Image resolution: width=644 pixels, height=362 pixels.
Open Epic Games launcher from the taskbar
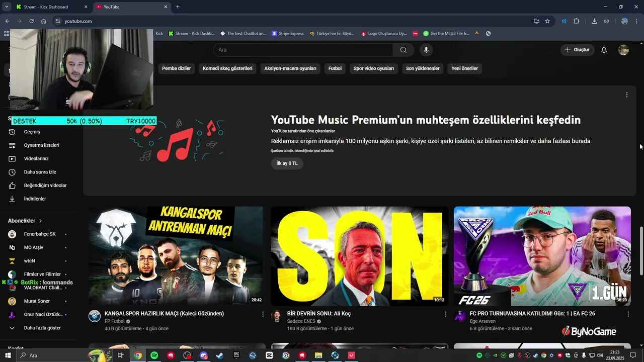(236, 355)
